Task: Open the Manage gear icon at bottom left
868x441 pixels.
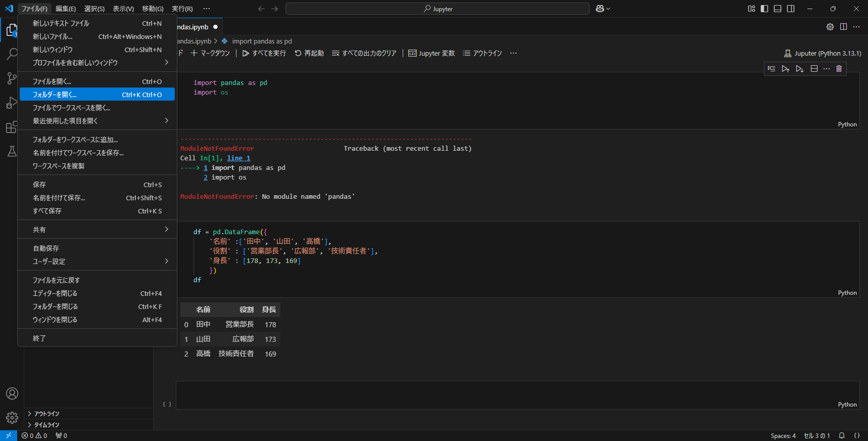Action: pos(12,418)
